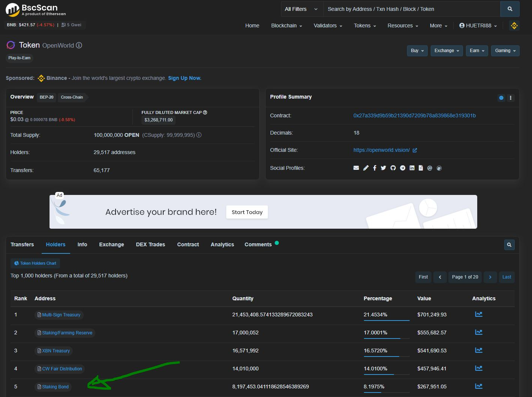Open the GitHub social profile icon

(x=393, y=168)
